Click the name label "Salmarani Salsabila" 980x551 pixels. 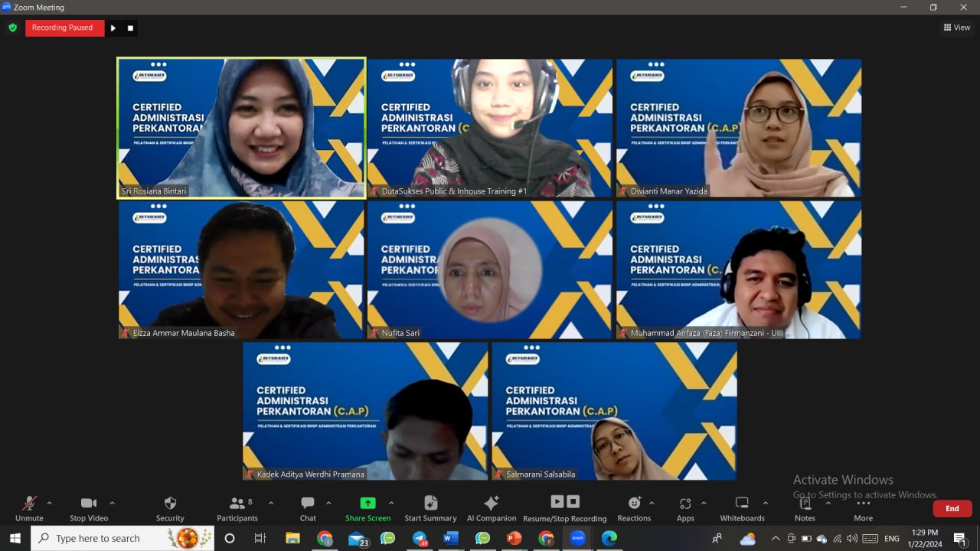coord(541,474)
